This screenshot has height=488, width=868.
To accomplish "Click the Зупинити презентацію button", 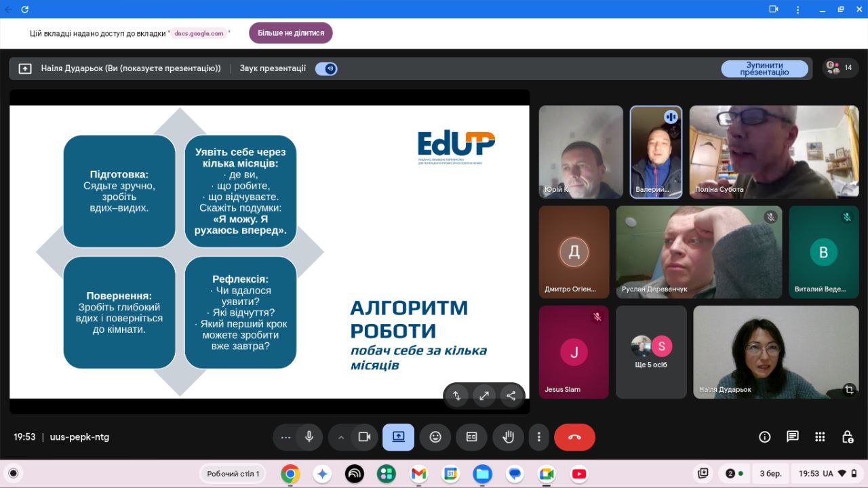I will pyautogui.click(x=764, y=68).
